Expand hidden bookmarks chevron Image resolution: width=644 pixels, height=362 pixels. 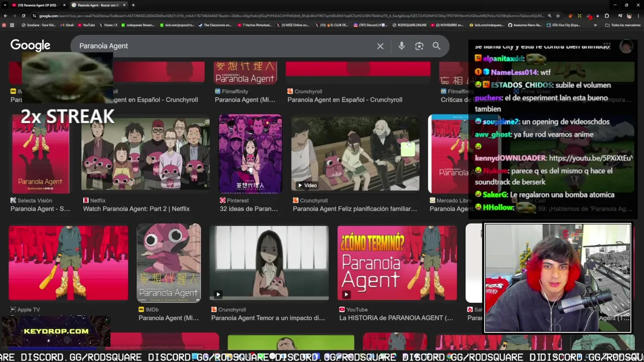click(595, 25)
